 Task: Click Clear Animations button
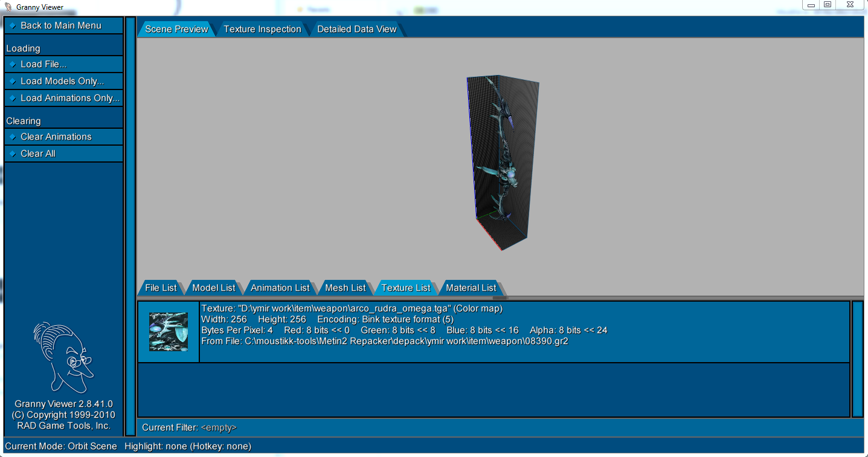[x=63, y=137]
